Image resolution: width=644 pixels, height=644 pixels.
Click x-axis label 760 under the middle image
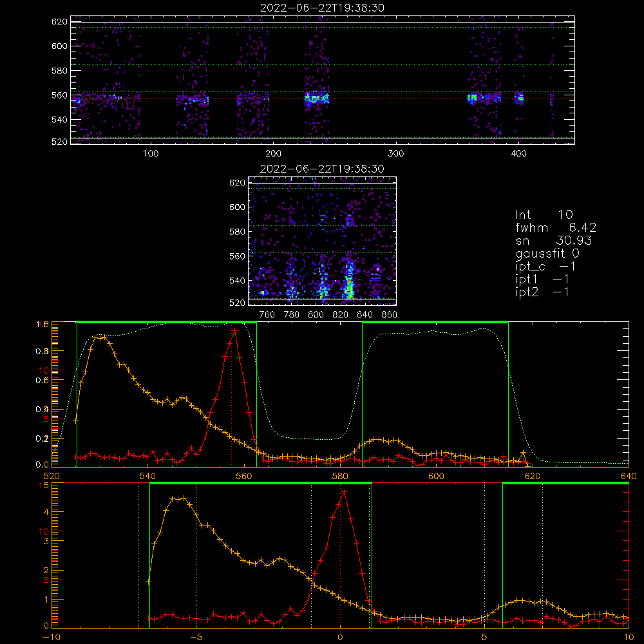[x=267, y=315]
